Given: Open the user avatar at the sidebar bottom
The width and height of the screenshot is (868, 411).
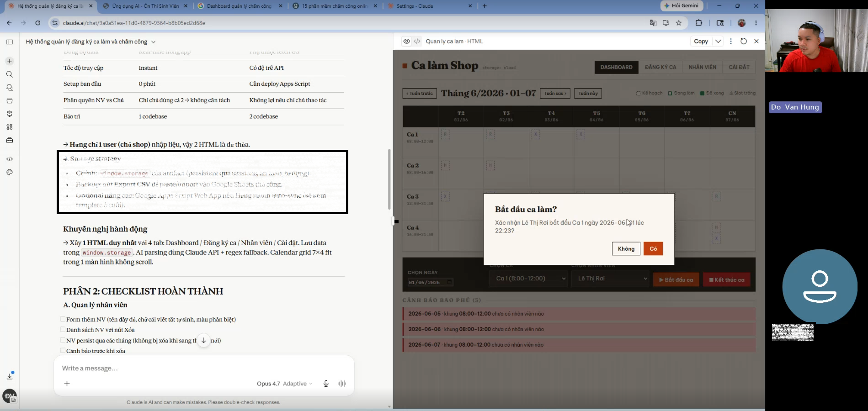Looking at the screenshot, I should [10, 396].
